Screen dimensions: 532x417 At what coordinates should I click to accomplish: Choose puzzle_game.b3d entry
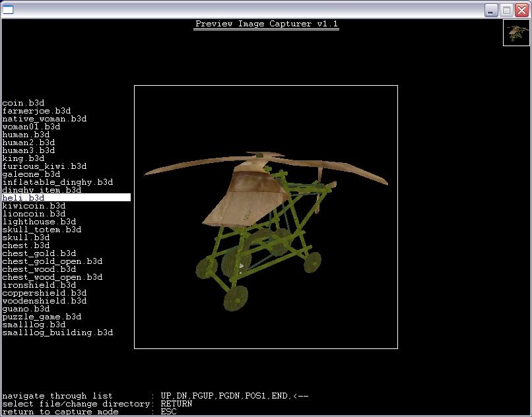point(42,317)
